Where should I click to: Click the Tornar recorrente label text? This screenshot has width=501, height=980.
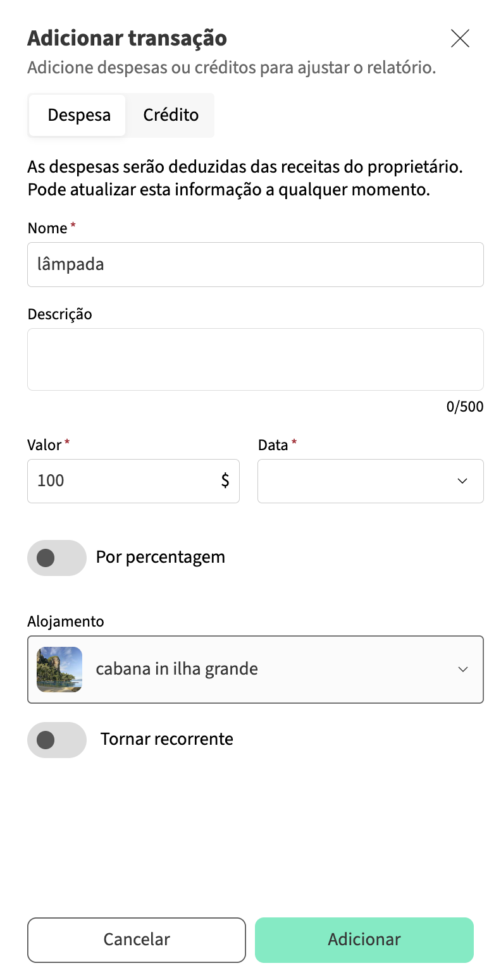point(167,739)
